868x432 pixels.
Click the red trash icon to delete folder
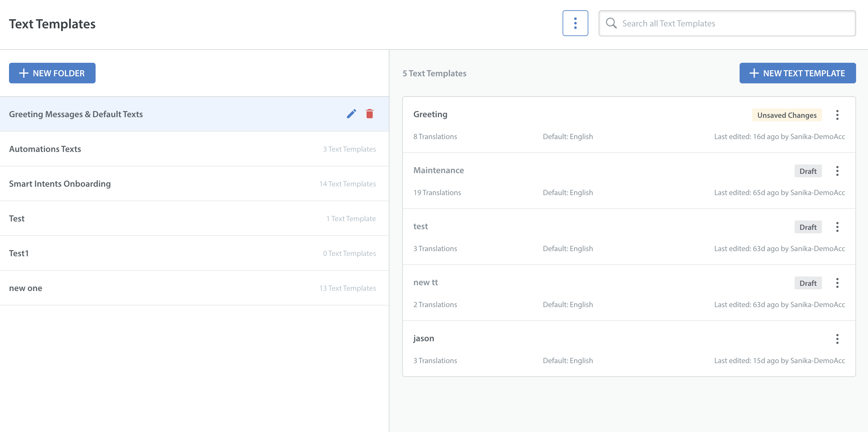coord(369,114)
